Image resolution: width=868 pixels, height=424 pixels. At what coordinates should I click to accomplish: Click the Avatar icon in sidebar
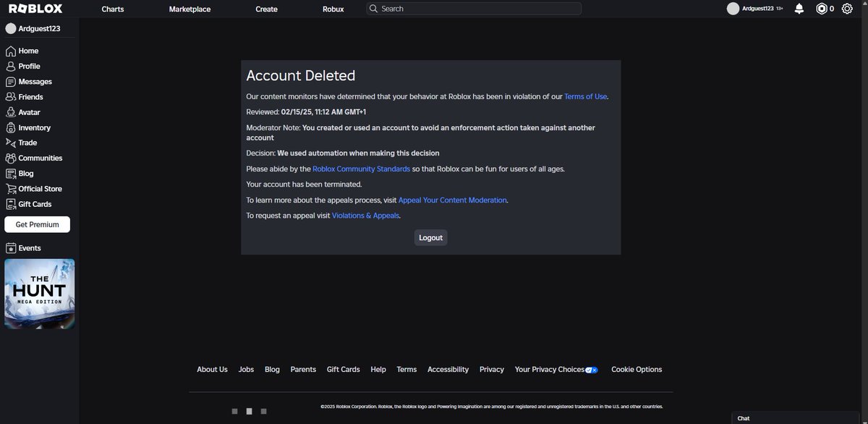click(11, 112)
